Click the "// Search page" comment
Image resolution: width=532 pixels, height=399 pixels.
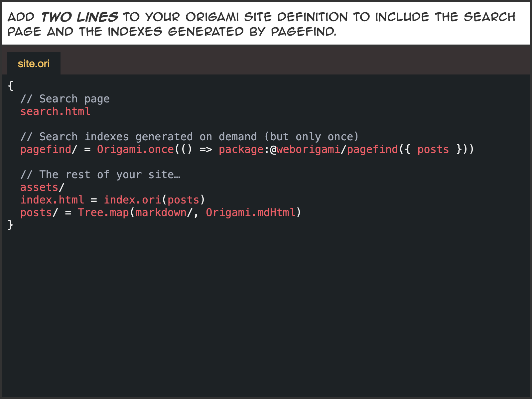pos(65,99)
